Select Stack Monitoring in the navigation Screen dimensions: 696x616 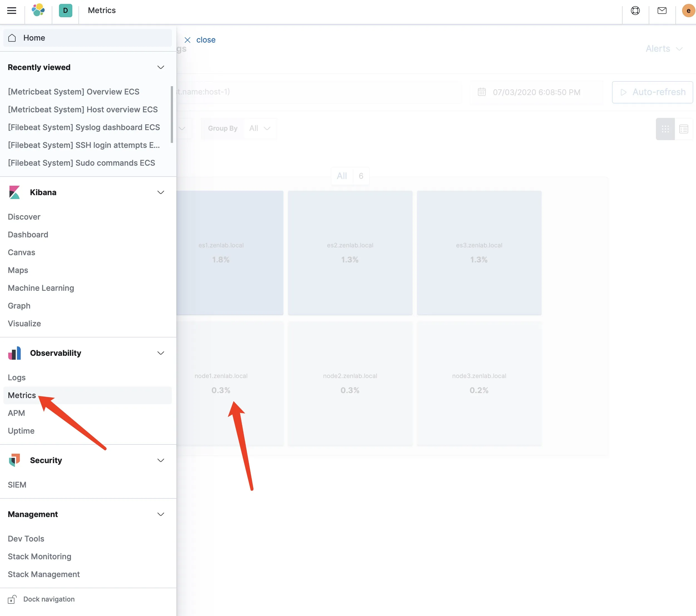point(40,557)
